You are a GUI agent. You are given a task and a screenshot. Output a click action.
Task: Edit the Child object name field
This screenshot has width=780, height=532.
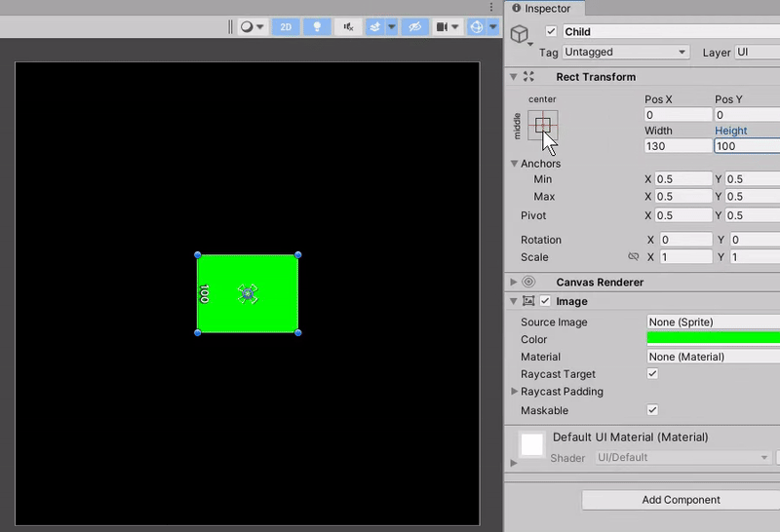point(671,32)
